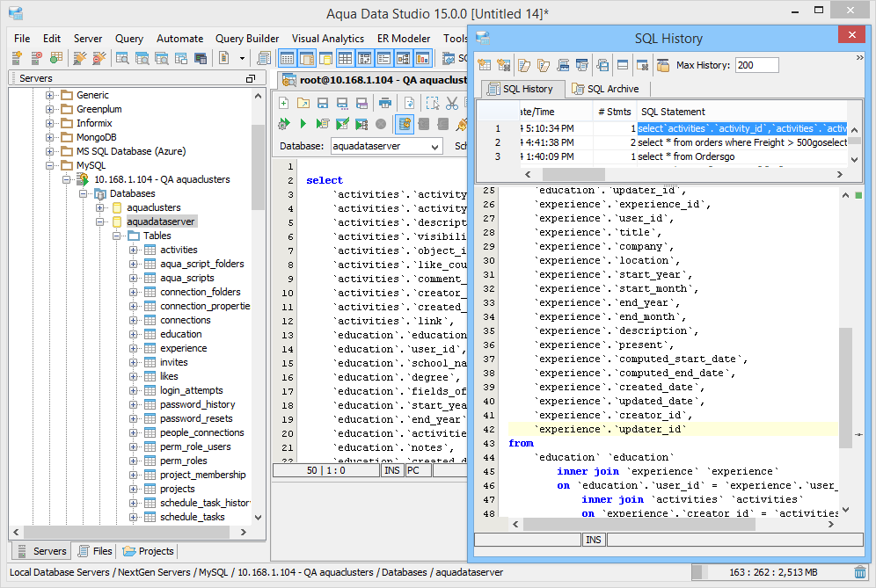
Task: Click the Cut scissors icon in query toolbar
Action: 452,103
